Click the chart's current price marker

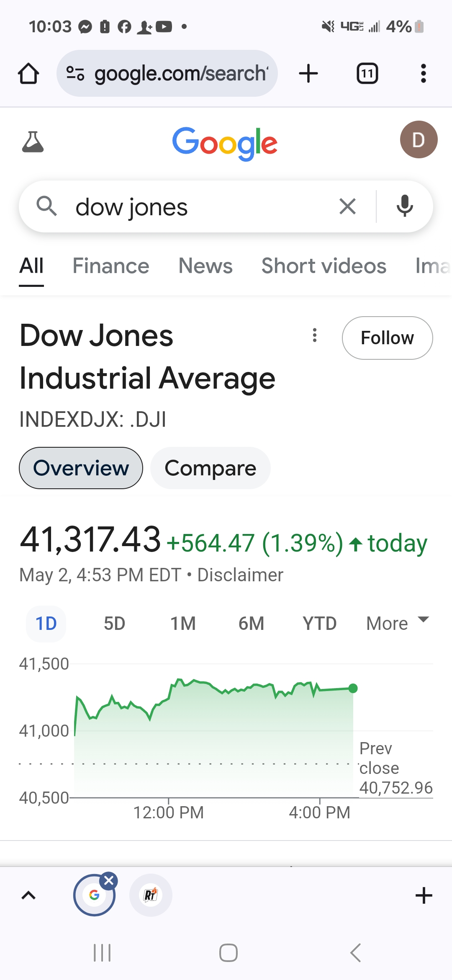point(353,688)
